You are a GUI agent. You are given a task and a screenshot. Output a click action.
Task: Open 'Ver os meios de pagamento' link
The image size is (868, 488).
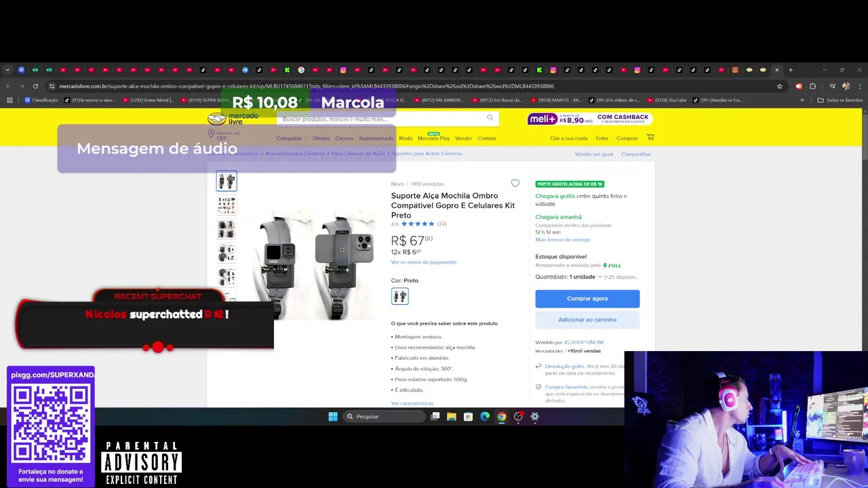coord(424,262)
